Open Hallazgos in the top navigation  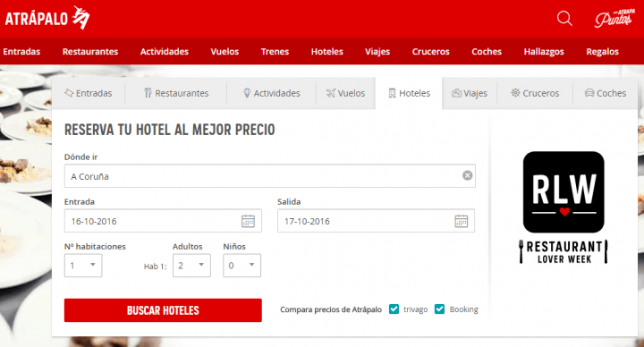point(544,52)
